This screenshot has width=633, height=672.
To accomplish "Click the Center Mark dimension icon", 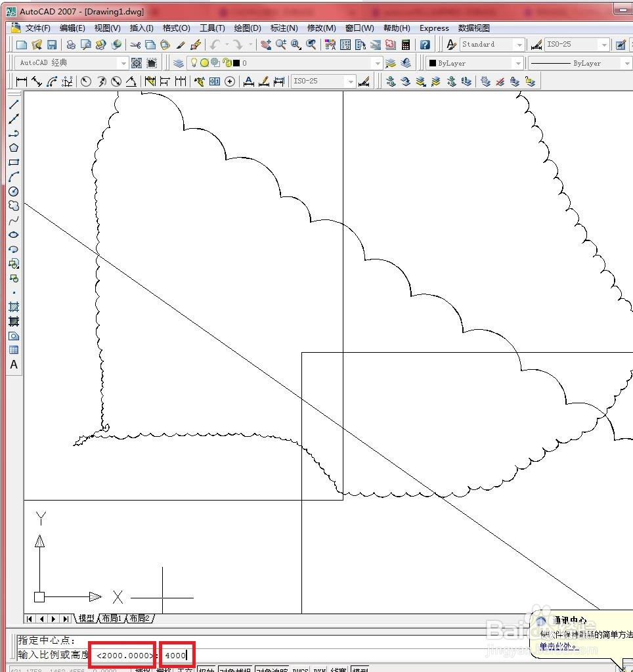I will pyautogui.click(x=230, y=81).
